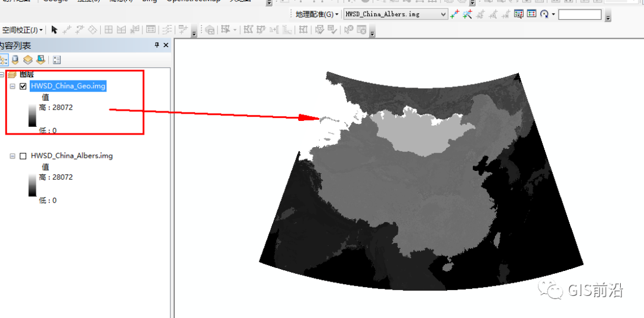Open the georeferencing layer combo box
644x318 pixels.
pyautogui.click(x=395, y=14)
